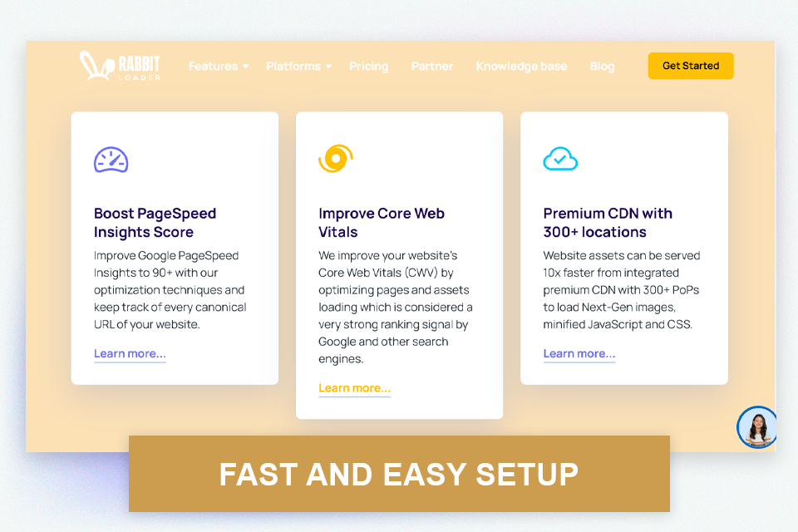Click the Premium CDN with 300+ locations heading

click(x=608, y=223)
